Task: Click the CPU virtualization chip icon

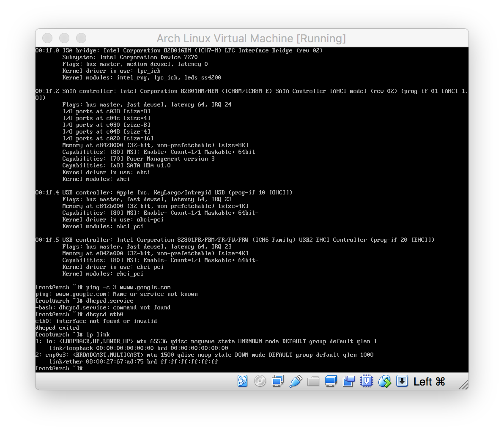Action: click(x=367, y=381)
